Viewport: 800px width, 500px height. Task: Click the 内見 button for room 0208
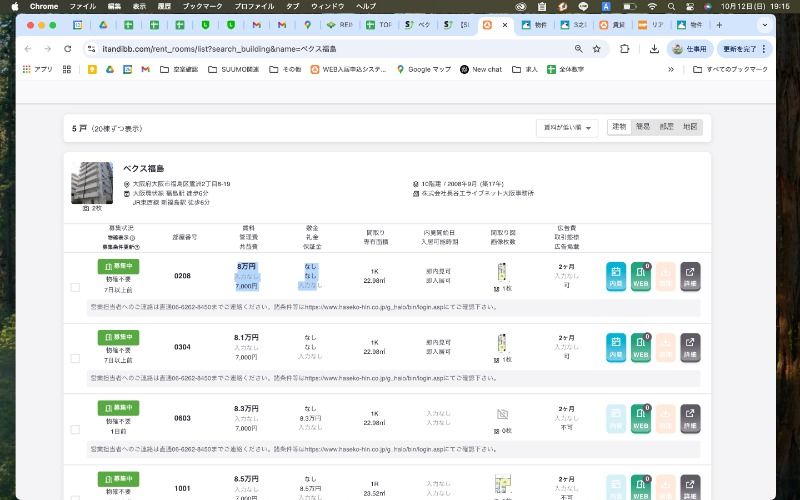pos(616,275)
